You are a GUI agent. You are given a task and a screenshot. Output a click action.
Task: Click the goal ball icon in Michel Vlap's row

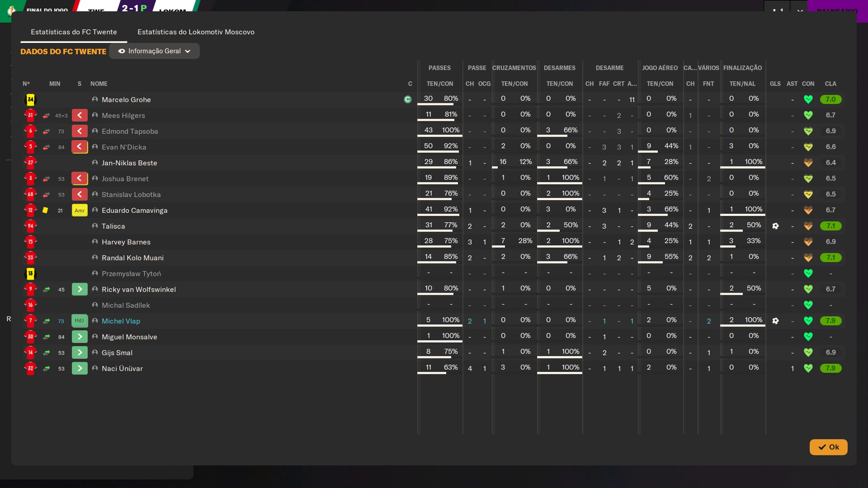pyautogui.click(x=775, y=321)
